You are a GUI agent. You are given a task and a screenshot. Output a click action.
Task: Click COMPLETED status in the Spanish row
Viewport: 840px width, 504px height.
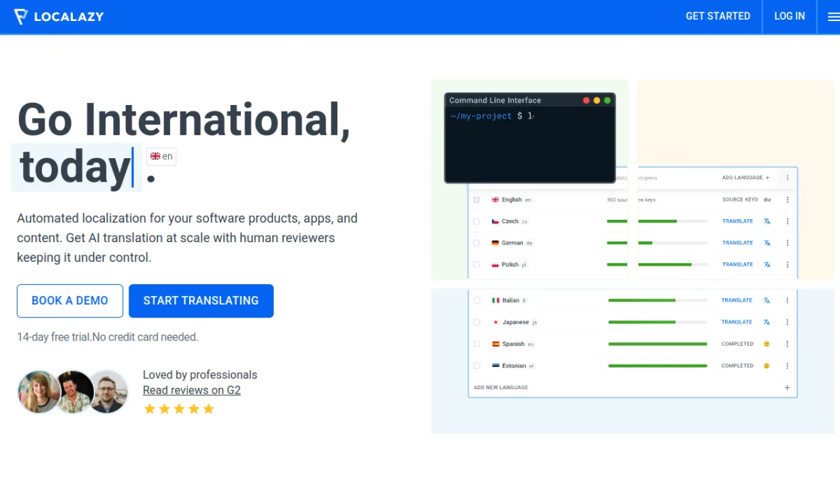[x=738, y=344]
